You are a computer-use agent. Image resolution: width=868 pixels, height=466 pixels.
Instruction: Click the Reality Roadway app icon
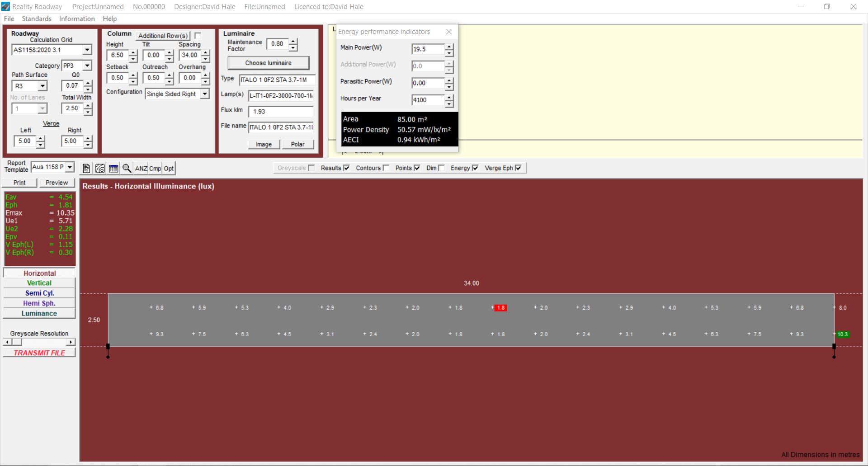coord(5,6)
